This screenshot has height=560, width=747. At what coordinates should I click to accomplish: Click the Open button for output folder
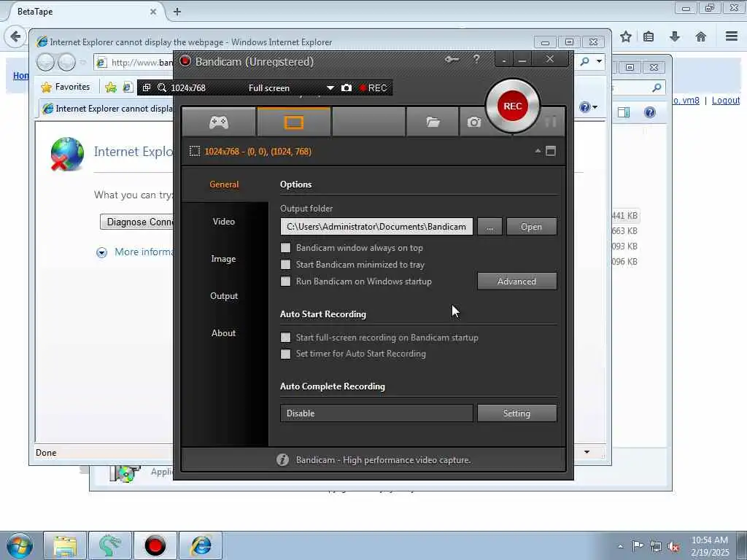[x=531, y=227]
